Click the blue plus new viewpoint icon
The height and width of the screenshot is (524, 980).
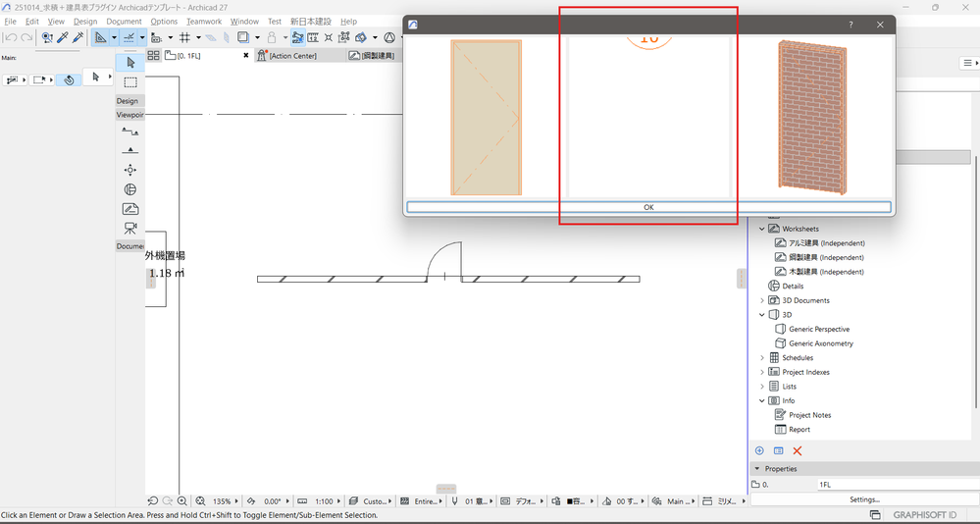(x=759, y=450)
